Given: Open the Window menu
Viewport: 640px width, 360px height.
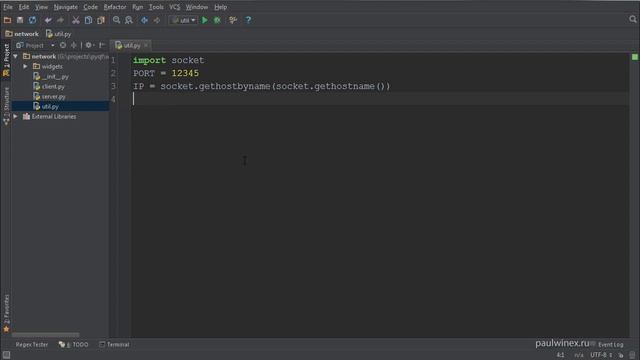Looking at the screenshot, I should pos(197,7).
